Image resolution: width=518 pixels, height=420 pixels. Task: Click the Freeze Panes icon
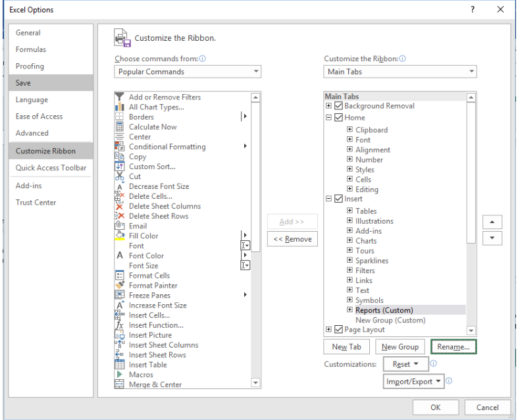click(119, 295)
